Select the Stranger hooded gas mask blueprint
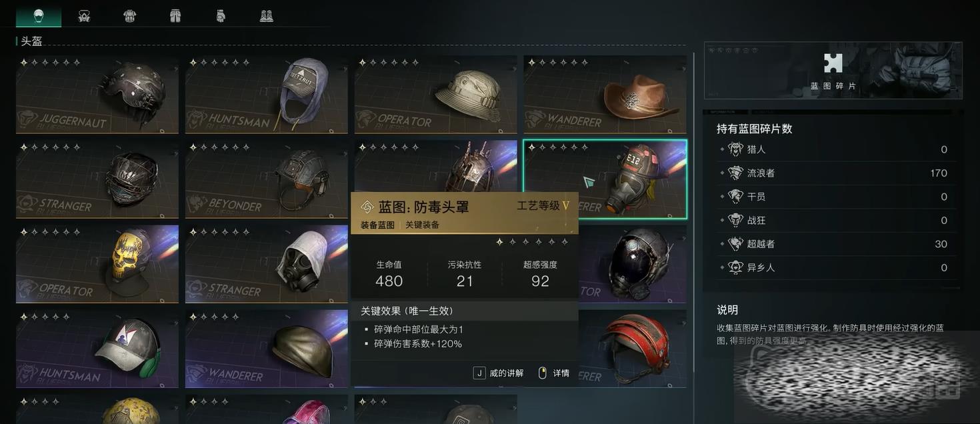 pos(267,264)
